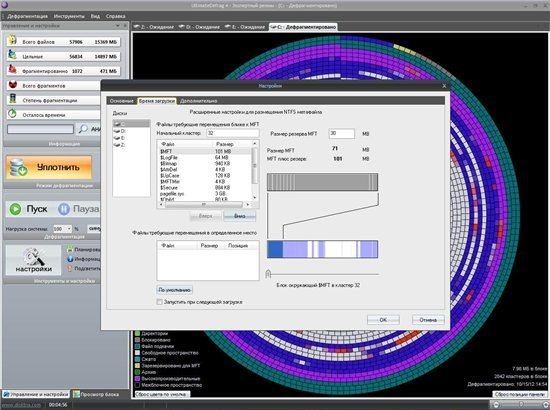
Task: Click the green Пуск play icon
Action: [15, 209]
